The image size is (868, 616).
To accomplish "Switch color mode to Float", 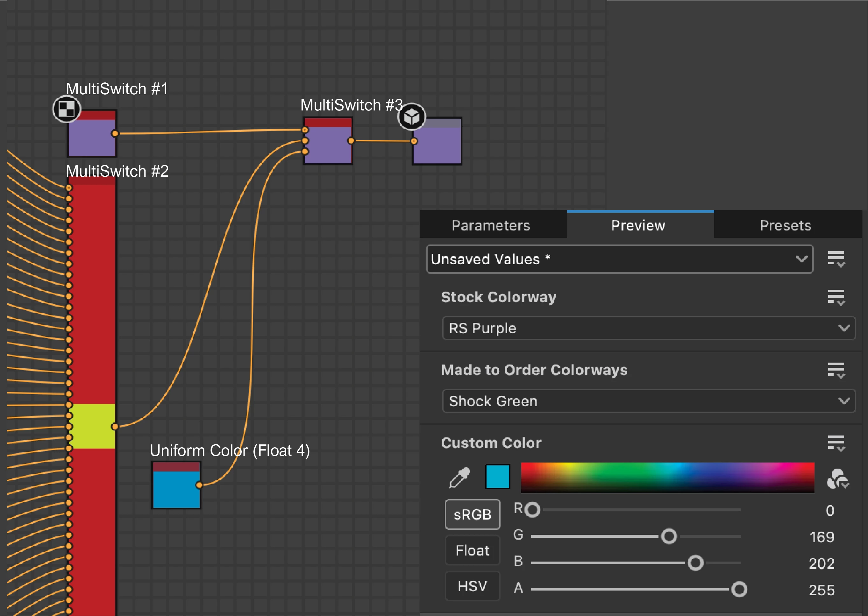I will tap(472, 550).
